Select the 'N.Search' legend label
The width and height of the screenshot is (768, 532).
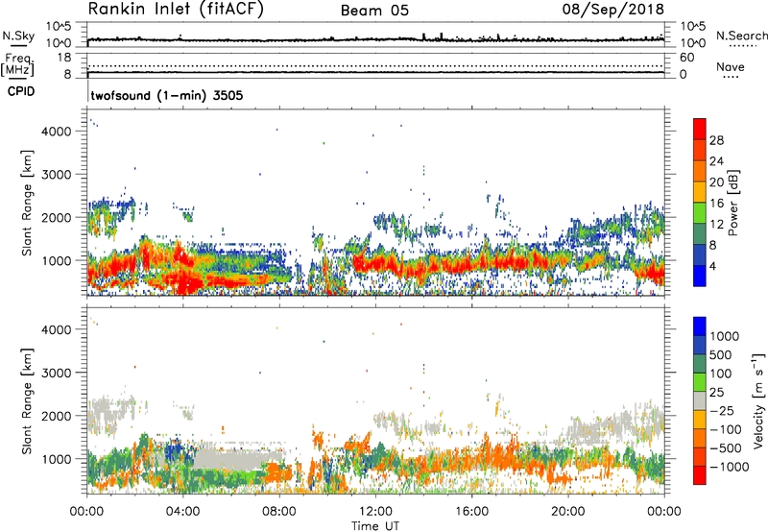click(x=741, y=36)
